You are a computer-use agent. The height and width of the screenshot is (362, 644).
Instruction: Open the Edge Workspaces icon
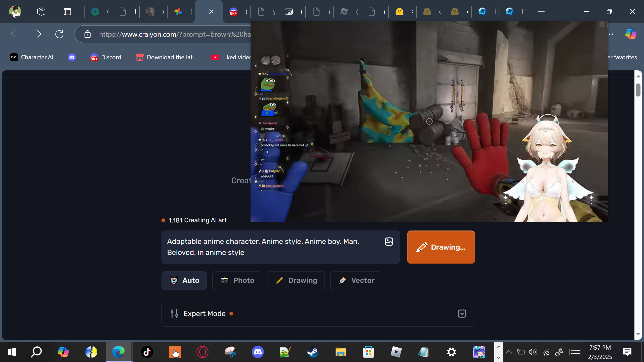41,12
